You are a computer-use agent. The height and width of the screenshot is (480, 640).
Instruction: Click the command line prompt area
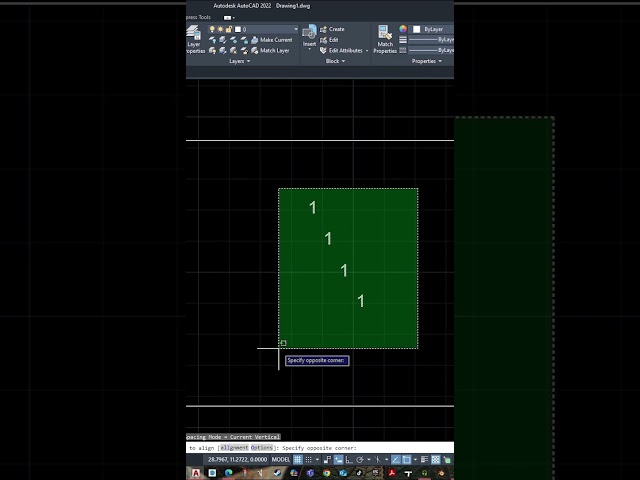tap(320, 448)
